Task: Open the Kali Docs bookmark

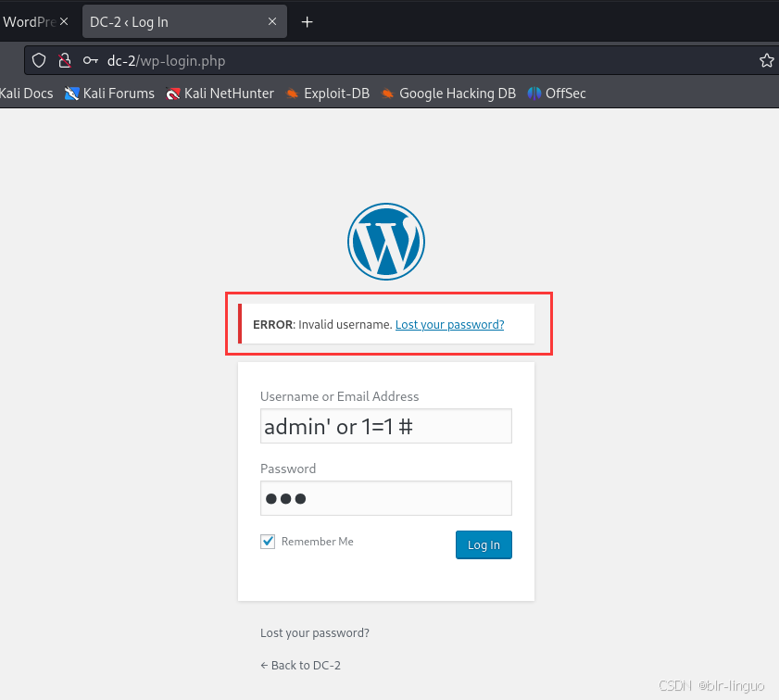Action: [x=26, y=94]
